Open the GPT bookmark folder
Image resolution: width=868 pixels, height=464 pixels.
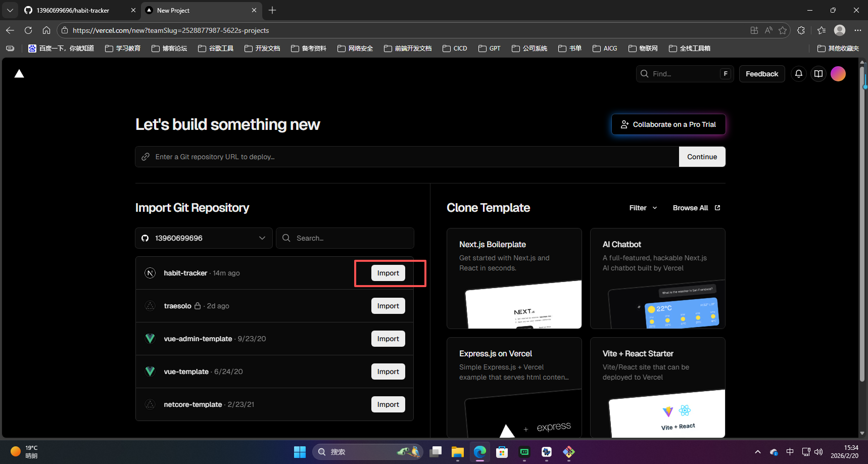coord(490,49)
